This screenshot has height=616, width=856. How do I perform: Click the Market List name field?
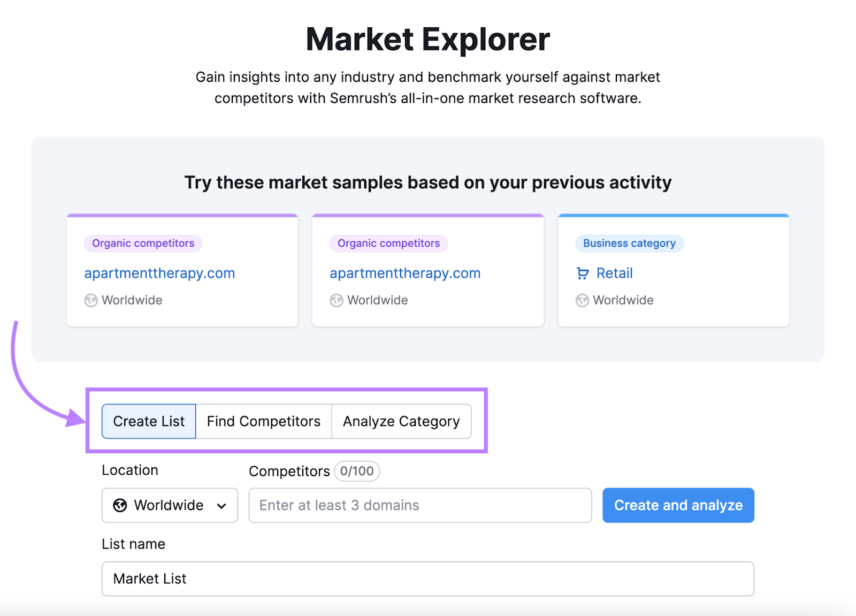click(428, 579)
